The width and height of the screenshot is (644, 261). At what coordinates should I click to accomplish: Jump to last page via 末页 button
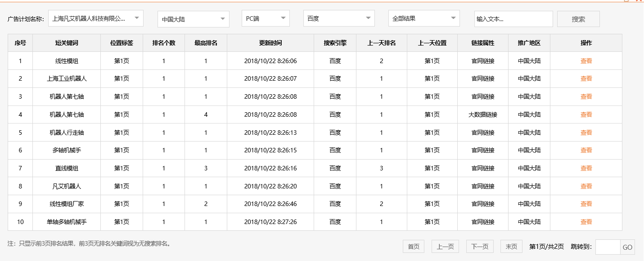pos(511,246)
